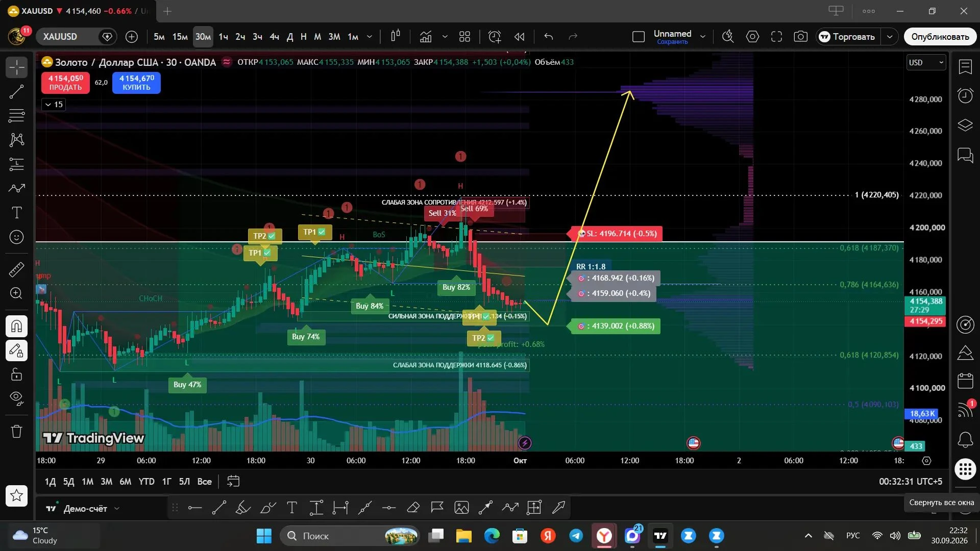Click the ПРОДАТЬ sell price button
This screenshot has width=980, height=551.
click(65, 83)
